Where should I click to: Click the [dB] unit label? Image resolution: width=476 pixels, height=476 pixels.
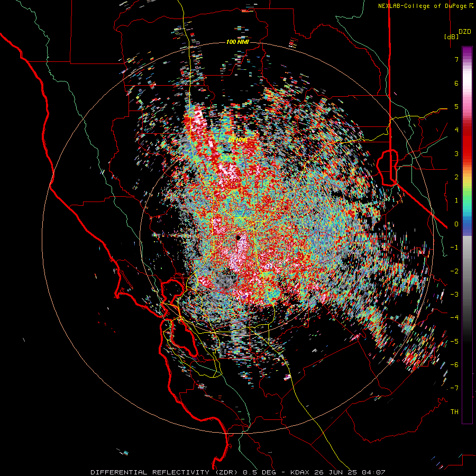(451, 37)
